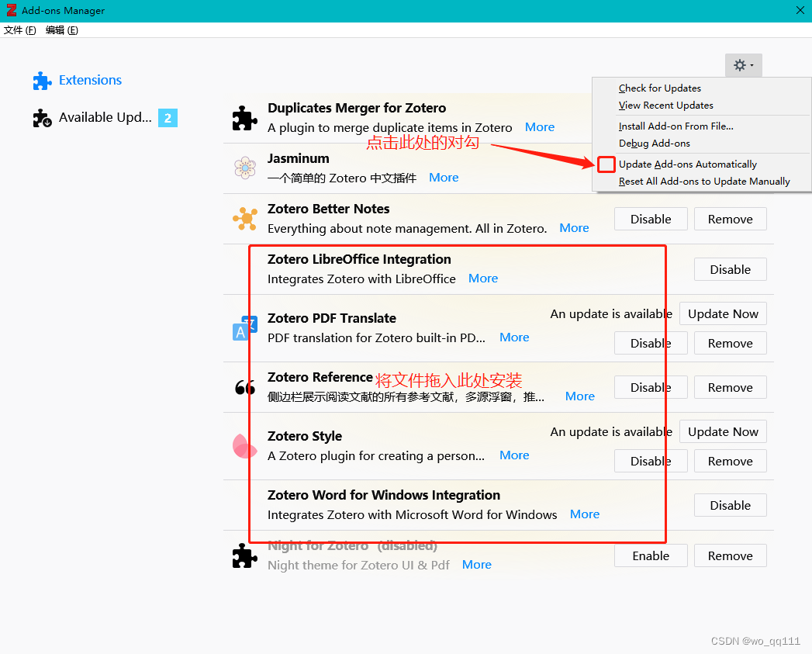Open More link for Jasminum
This screenshot has width=812, height=654.
[444, 177]
